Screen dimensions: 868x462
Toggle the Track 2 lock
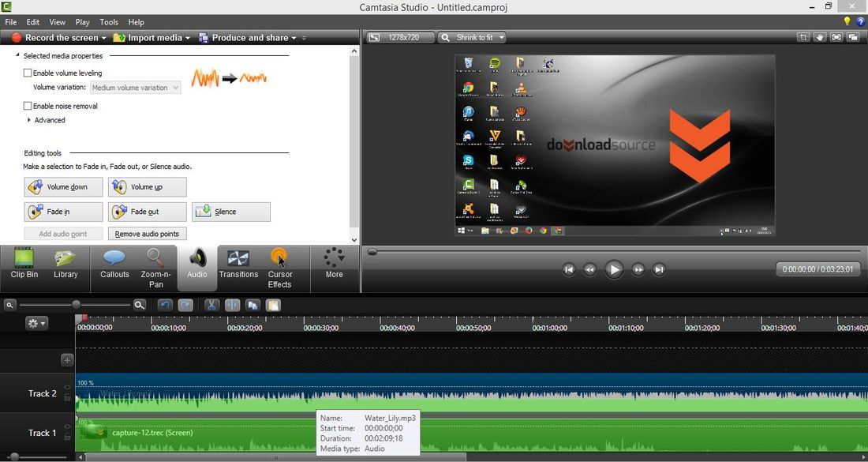click(x=68, y=397)
